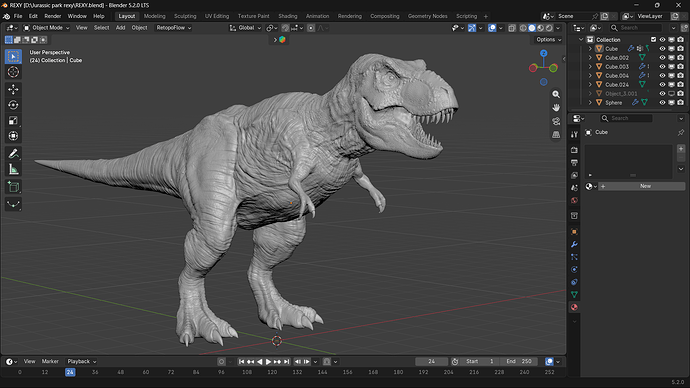Click the viewport zoom magnifier icon

556,94
